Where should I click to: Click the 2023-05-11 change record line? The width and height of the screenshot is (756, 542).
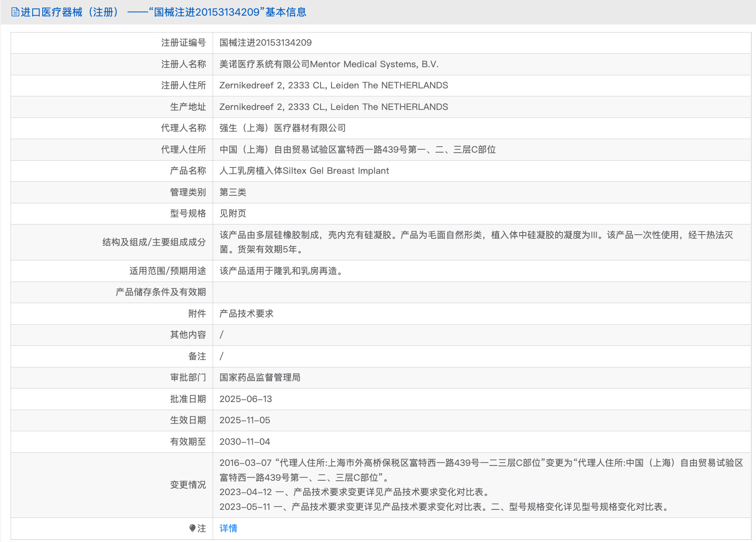[444, 507]
